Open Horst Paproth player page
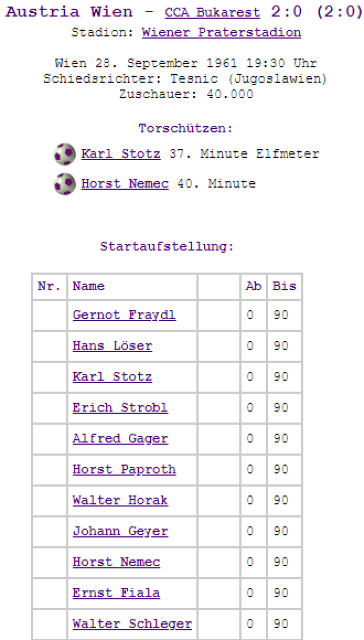Image resolution: width=364 pixels, height=640 pixels. [x=124, y=470]
